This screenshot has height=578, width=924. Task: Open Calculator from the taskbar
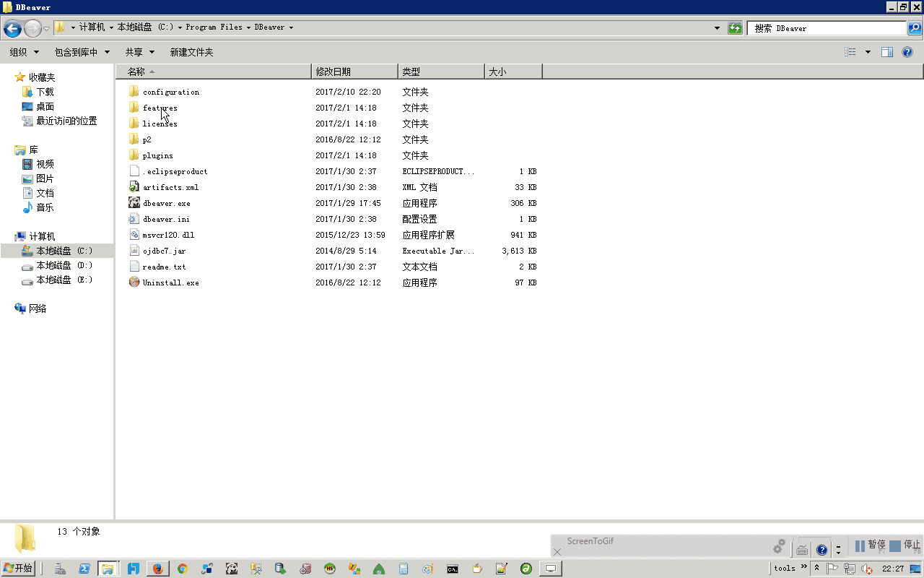[x=404, y=569]
